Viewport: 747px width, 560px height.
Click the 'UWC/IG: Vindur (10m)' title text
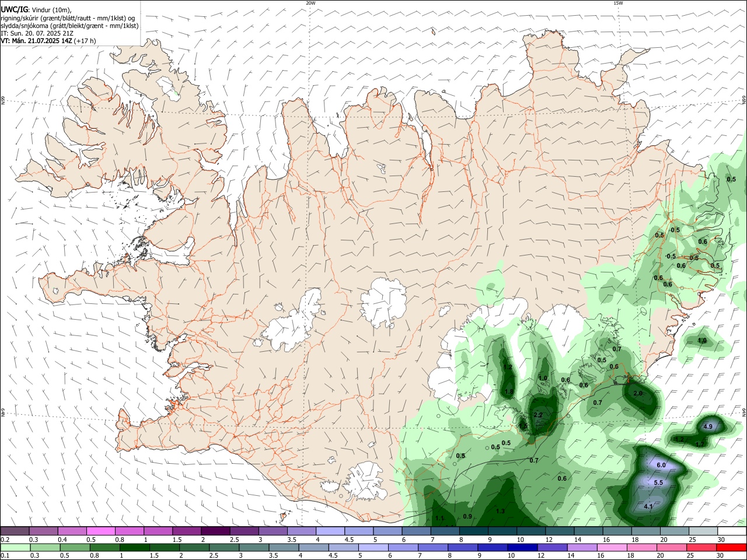(x=36, y=10)
